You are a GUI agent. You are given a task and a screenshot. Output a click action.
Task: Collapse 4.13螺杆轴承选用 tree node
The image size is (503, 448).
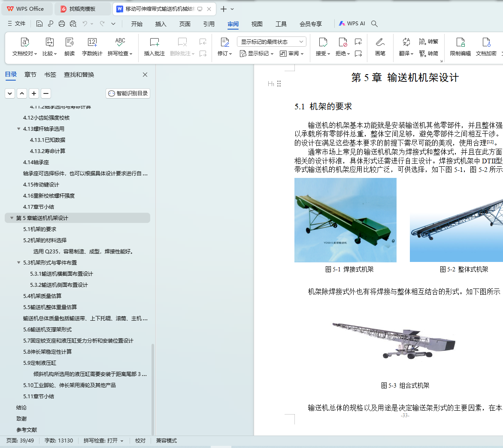pos(18,129)
